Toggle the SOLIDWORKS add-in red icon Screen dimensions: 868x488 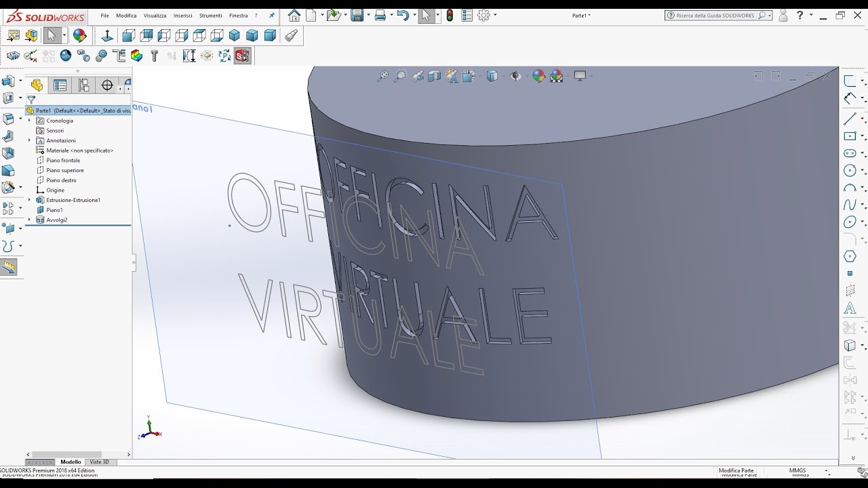[x=243, y=56]
